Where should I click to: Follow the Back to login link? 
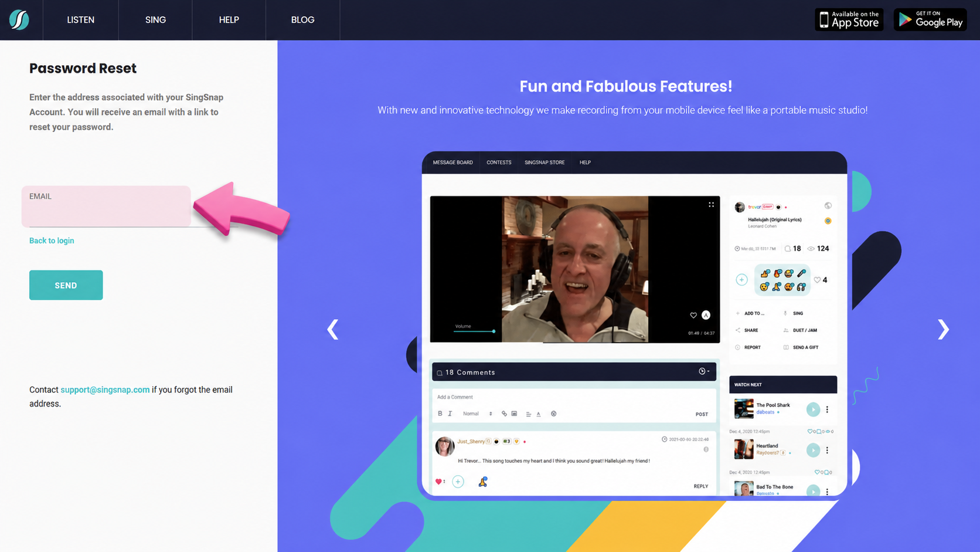[52, 241]
